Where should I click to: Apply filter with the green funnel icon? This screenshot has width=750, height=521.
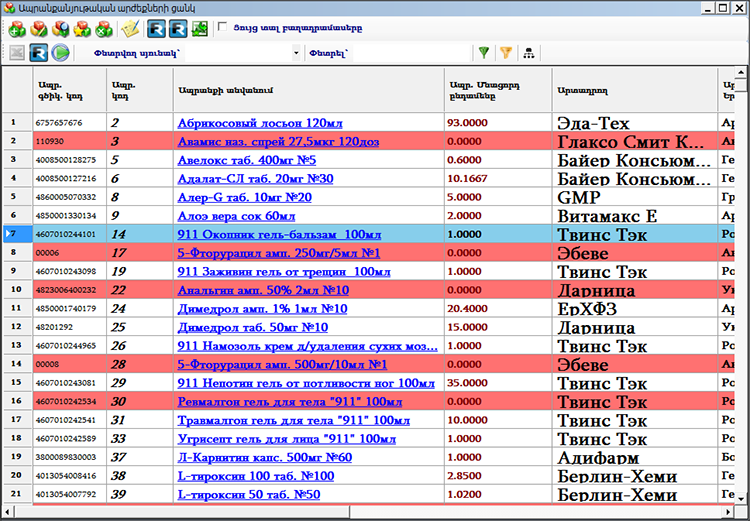[484, 53]
